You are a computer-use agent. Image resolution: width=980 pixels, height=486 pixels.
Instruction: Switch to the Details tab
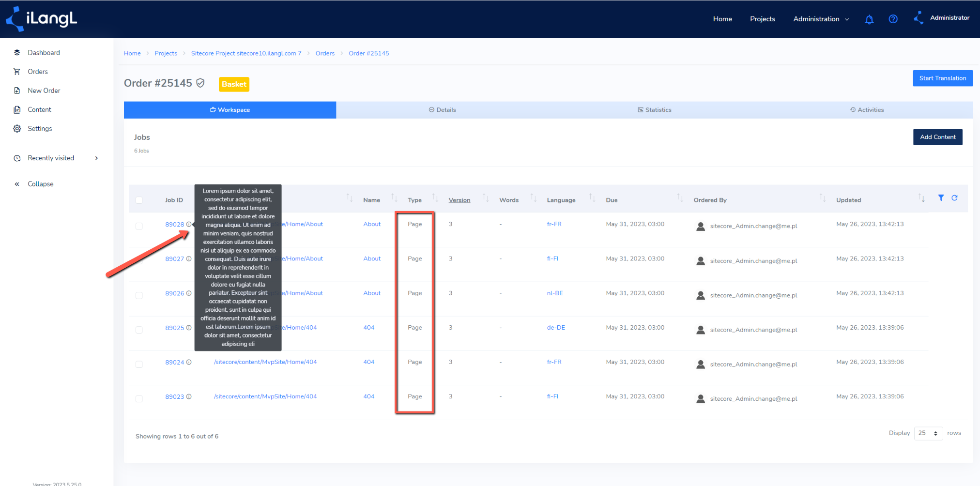[x=442, y=110]
